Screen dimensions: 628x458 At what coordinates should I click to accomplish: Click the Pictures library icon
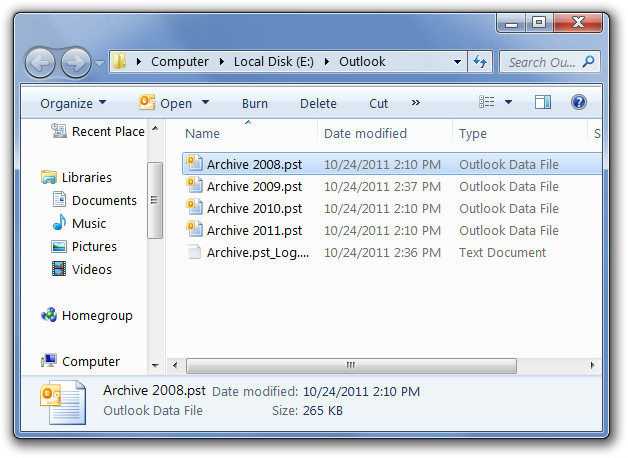click(59, 246)
